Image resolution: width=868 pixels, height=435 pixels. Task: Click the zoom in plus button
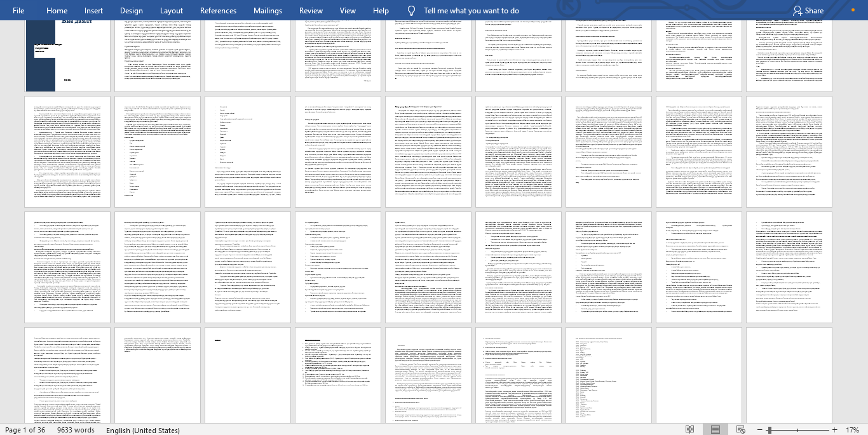coord(835,430)
